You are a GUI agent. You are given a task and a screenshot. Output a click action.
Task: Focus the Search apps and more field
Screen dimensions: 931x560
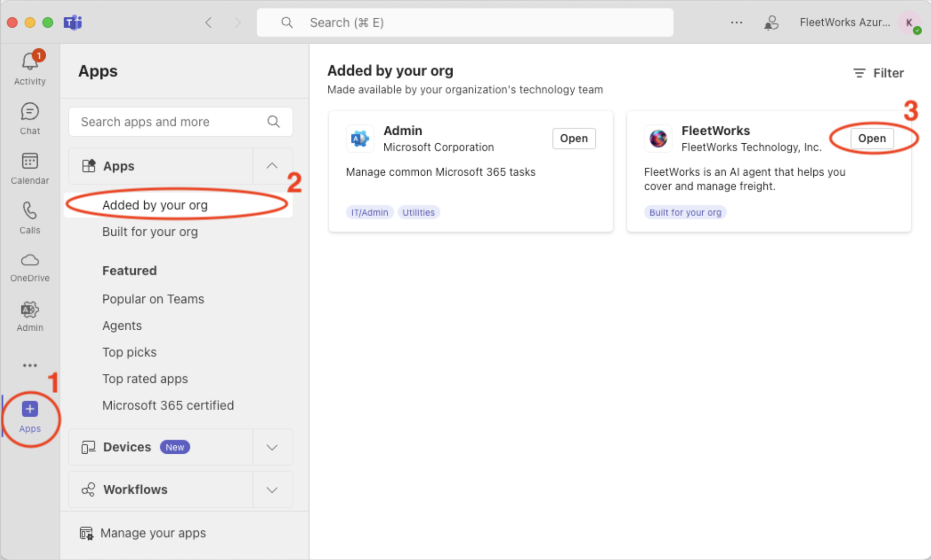[181, 122]
